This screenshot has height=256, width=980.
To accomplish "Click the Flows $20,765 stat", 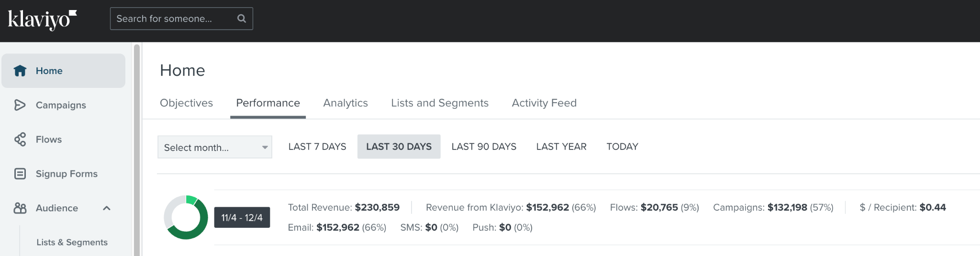I will [655, 207].
